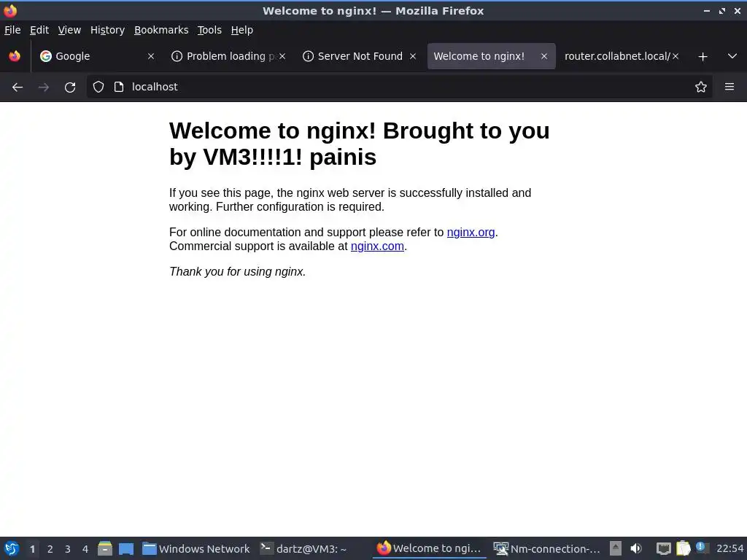Open the File menu
The image size is (747, 560).
12,30
